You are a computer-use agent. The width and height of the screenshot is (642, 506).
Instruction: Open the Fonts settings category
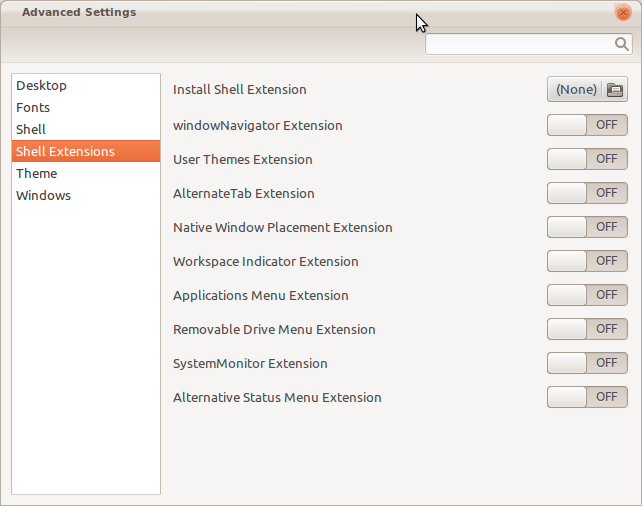[x=33, y=108]
